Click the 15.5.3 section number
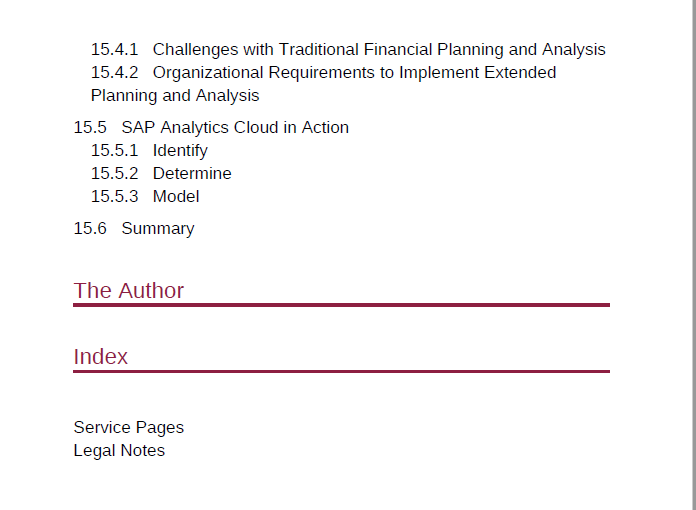696x510 pixels. click(115, 197)
